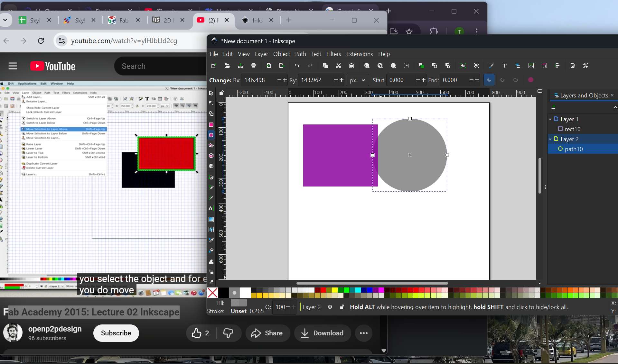Open the XML editor toolbar icon

point(531,66)
